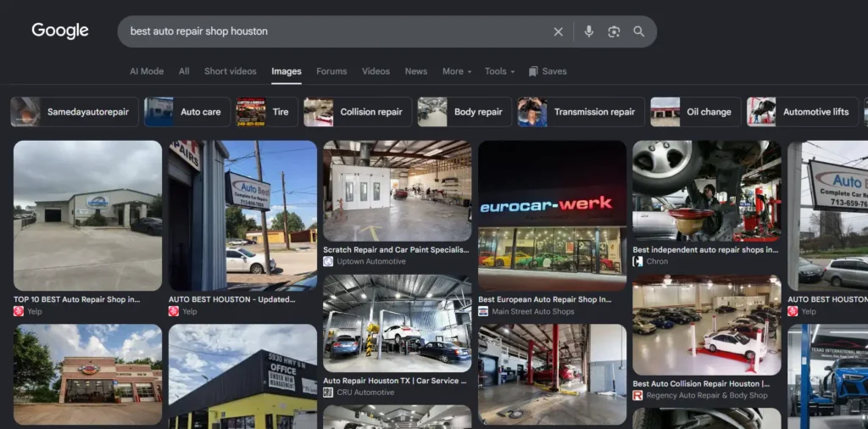Go to the Videos tab
Viewport: 868px width, 429px height.
coord(376,71)
